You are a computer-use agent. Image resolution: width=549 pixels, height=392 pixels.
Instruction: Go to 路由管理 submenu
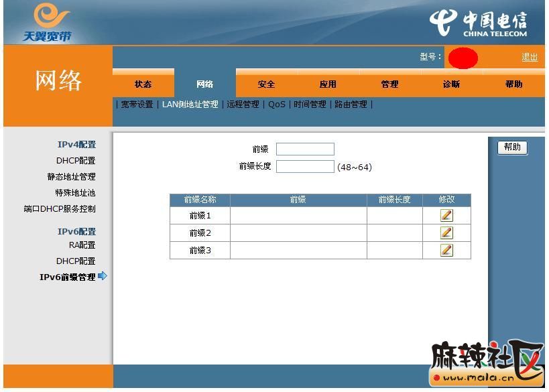(351, 105)
